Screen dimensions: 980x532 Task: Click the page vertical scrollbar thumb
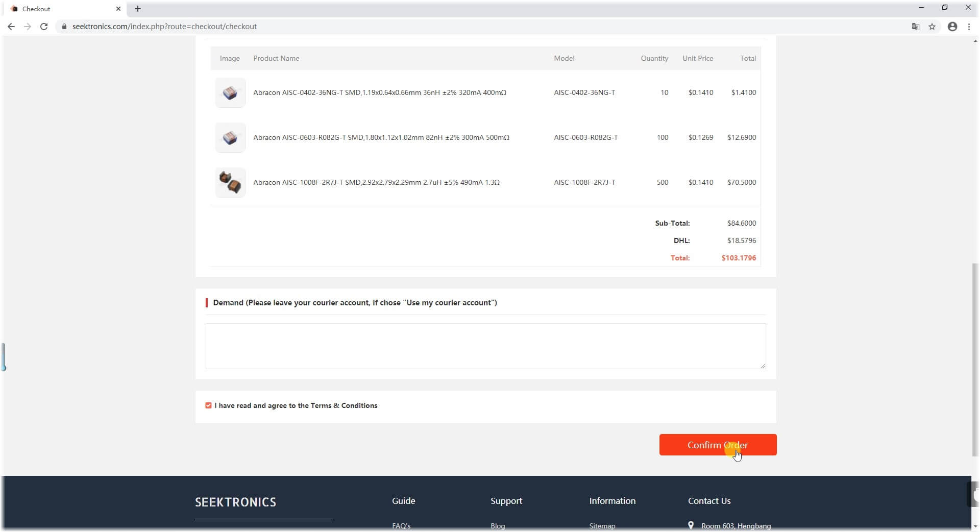pos(975,360)
